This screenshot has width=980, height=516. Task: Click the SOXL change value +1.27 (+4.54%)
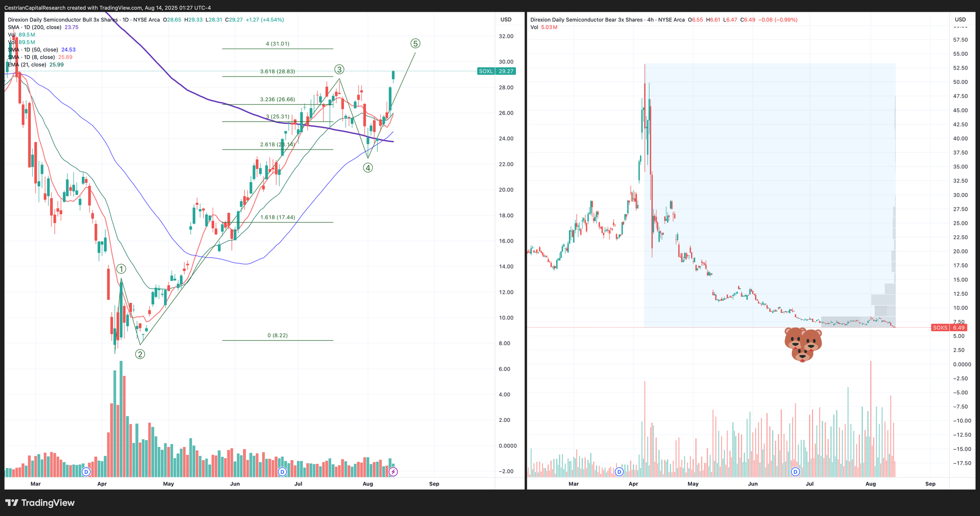[265, 20]
